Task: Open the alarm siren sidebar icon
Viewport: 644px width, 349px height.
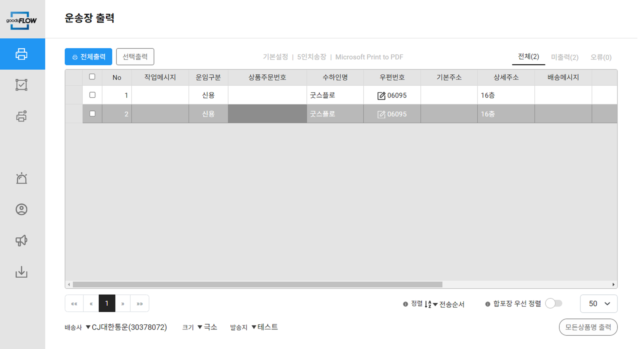Action: (21, 178)
